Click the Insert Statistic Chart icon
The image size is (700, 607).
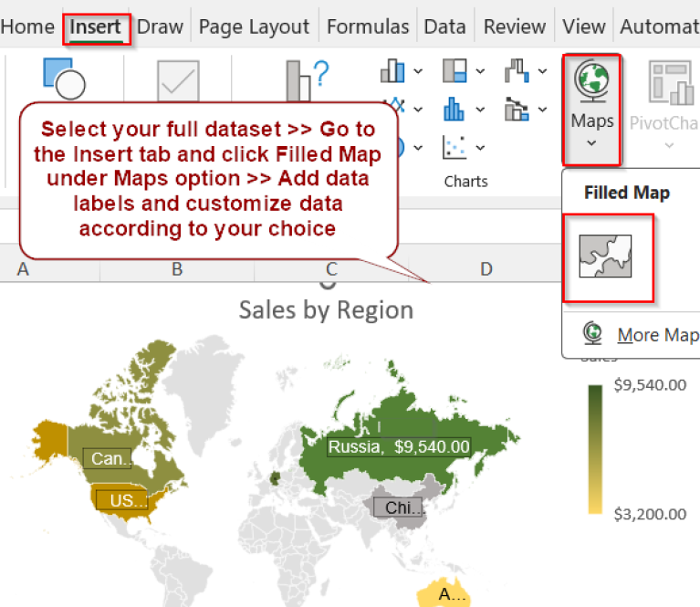tap(454, 110)
